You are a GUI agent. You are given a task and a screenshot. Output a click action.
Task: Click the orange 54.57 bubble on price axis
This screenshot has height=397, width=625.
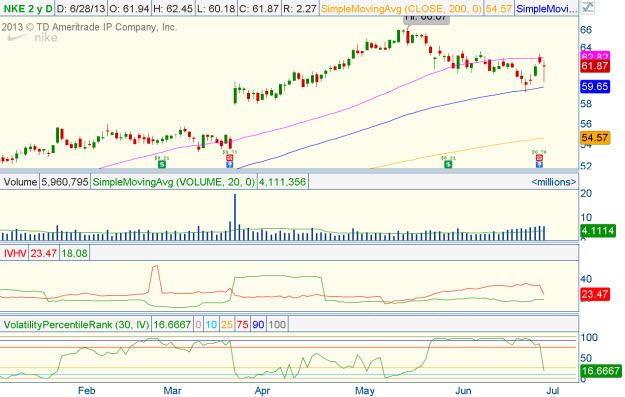pyautogui.click(x=595, y=138)
